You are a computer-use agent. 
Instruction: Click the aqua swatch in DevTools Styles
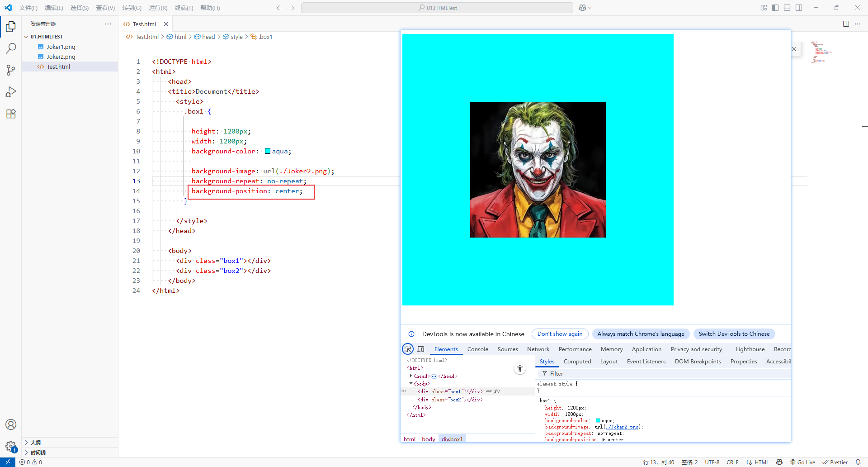[x=598, y=420]
